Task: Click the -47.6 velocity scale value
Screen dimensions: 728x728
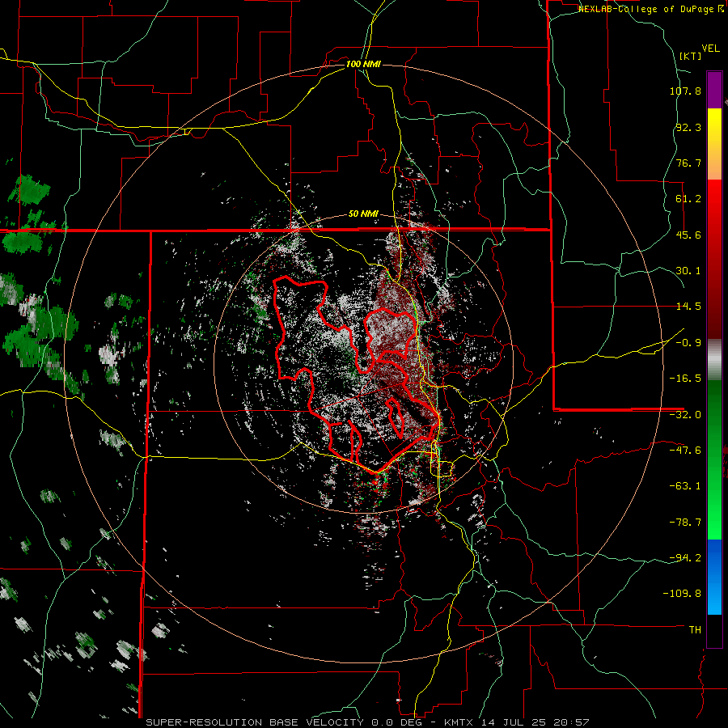Action: (x=685, y=451)
